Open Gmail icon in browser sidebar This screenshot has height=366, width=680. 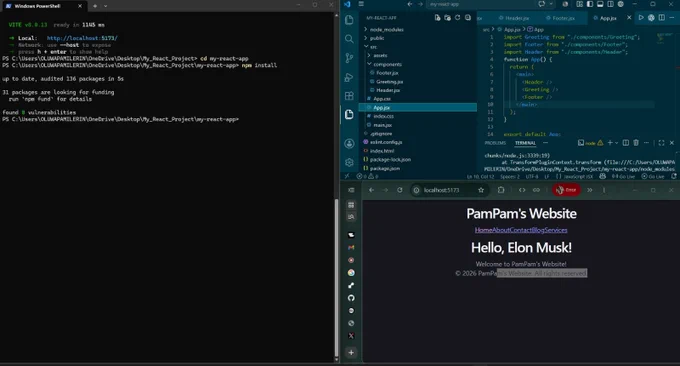click(x=351, y=248)
